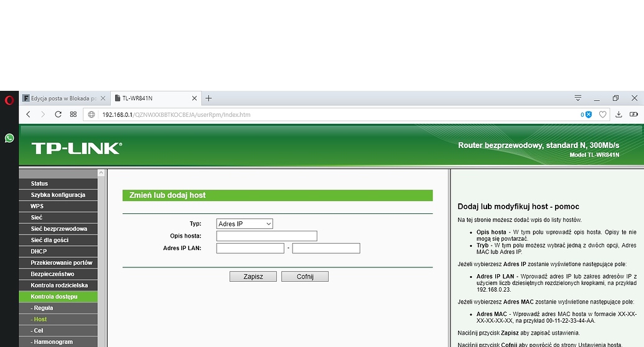644x347 pixels.
Task: Click the Opis hosta text field
Action: pyautogui.click(x=266, y=236)
